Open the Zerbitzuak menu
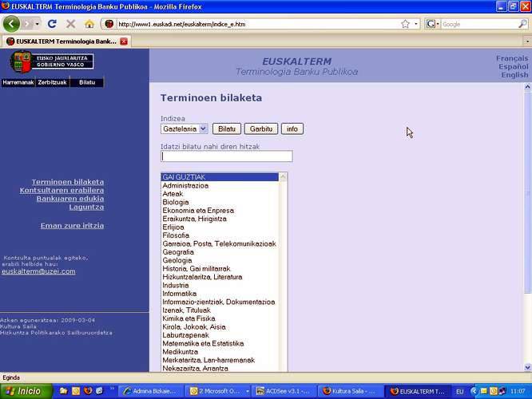Image resolution: width=532 pixels, height=399 pixels. click(52, 82)
